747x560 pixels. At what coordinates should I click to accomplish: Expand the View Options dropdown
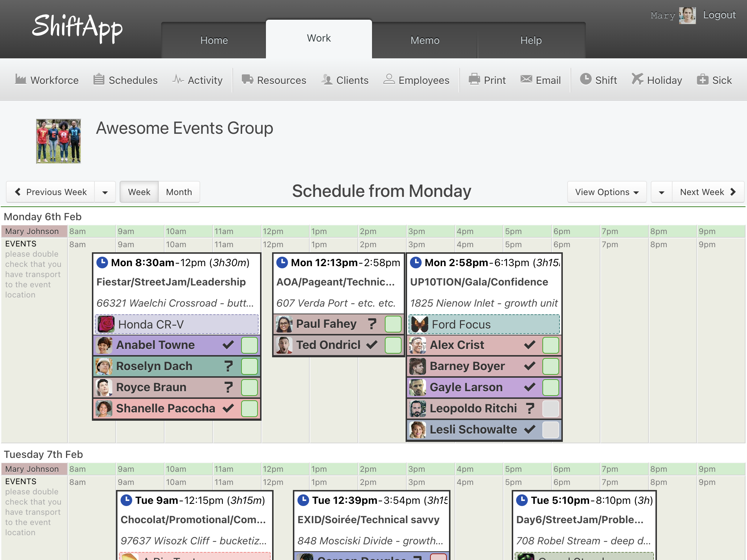(x=607, y=192)
